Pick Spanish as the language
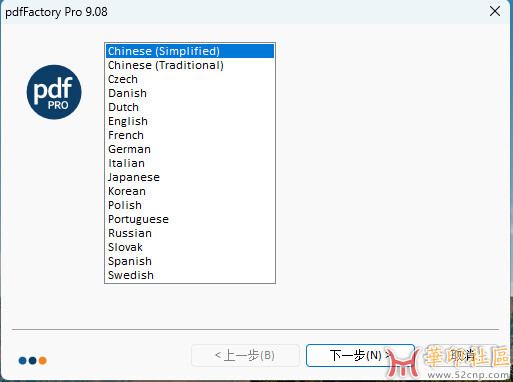The width and height of the screenshot is (513, 382). pyautogui.click(x=190, y=261)
